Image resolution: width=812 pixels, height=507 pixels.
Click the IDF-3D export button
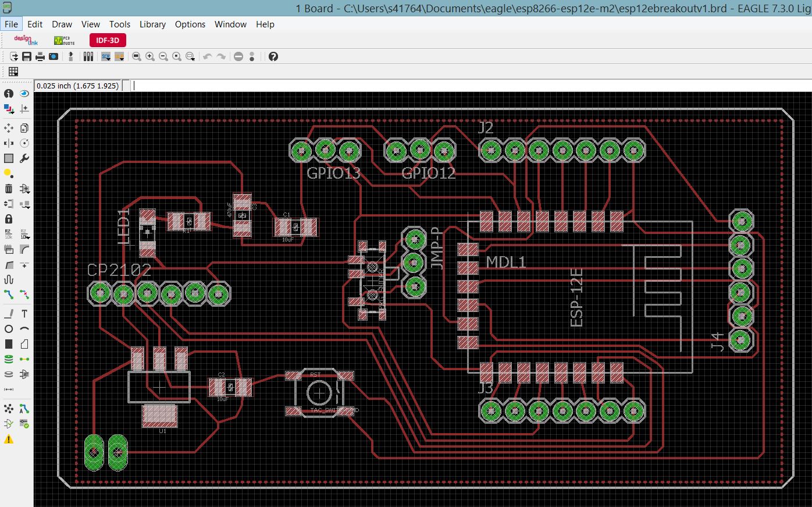[108, 40]
